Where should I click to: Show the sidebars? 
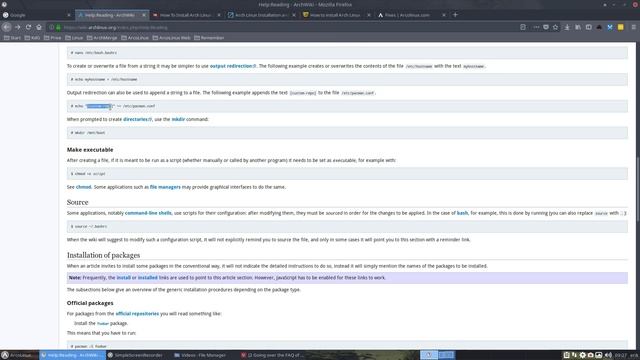click(589, 27)
